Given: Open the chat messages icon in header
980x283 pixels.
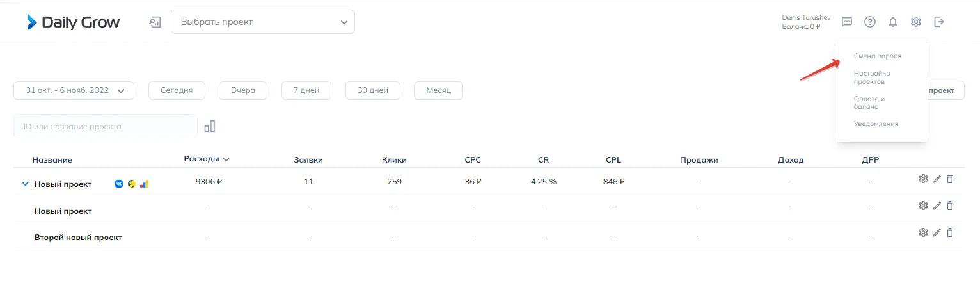Looking at the screenshot, I should (x=847, y=22).
